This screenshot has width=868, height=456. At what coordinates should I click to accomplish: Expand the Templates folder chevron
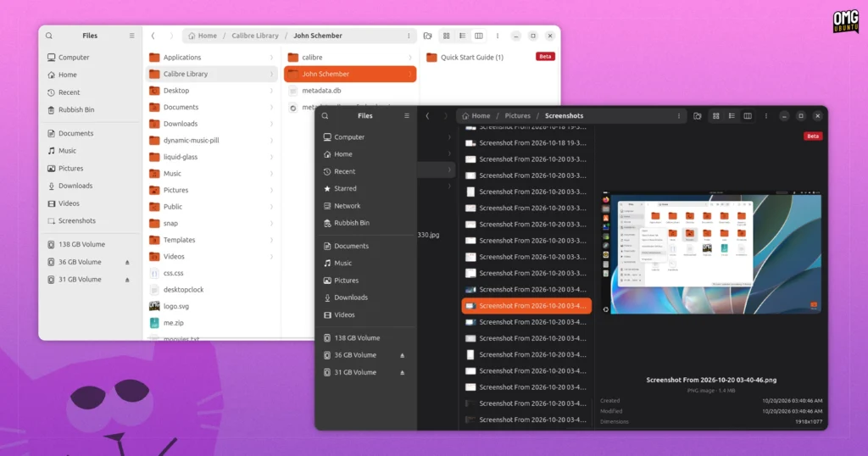[x=271, y=240]
